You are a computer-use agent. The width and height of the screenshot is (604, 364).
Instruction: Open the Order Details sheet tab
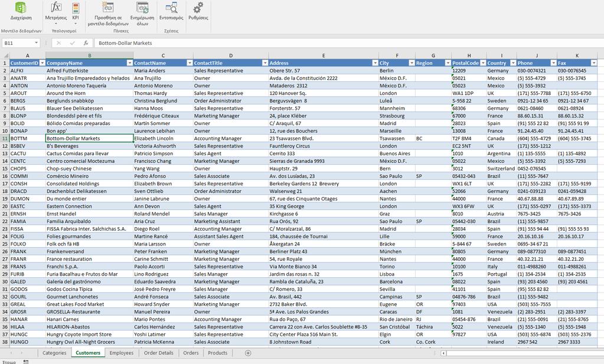pos(158,353)
